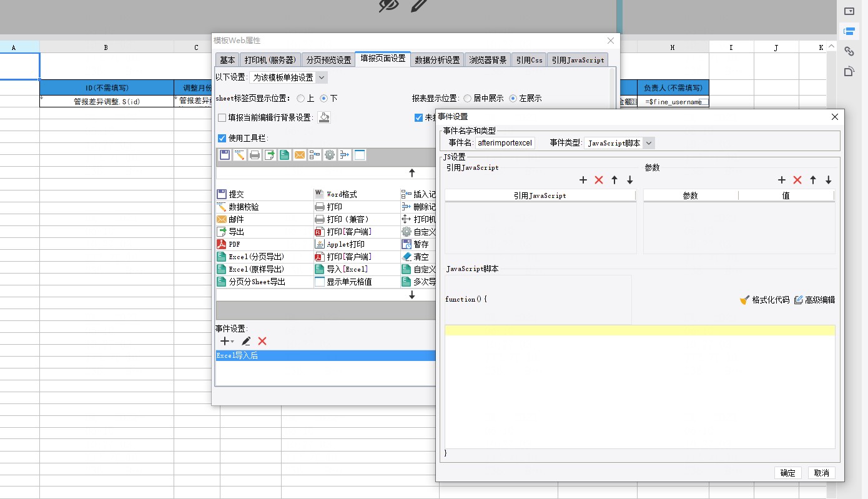Remove referenced JavaScript with the red X
This screenshot has height=499, width=868.
(x=599, y=180)
